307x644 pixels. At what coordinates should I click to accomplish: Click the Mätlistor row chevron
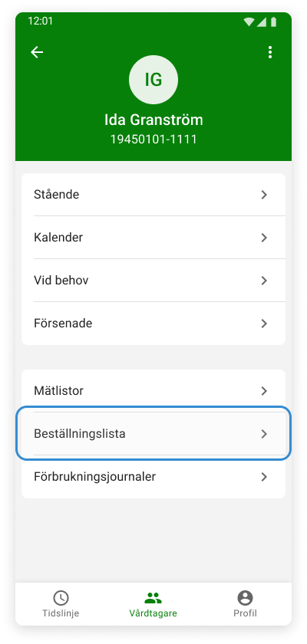click(264, 391)
